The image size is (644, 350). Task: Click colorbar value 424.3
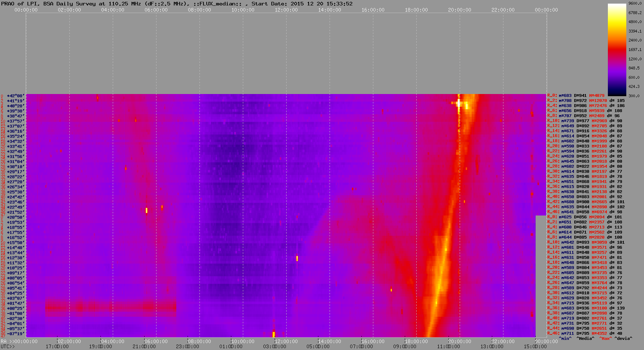(x=634, y=86)
